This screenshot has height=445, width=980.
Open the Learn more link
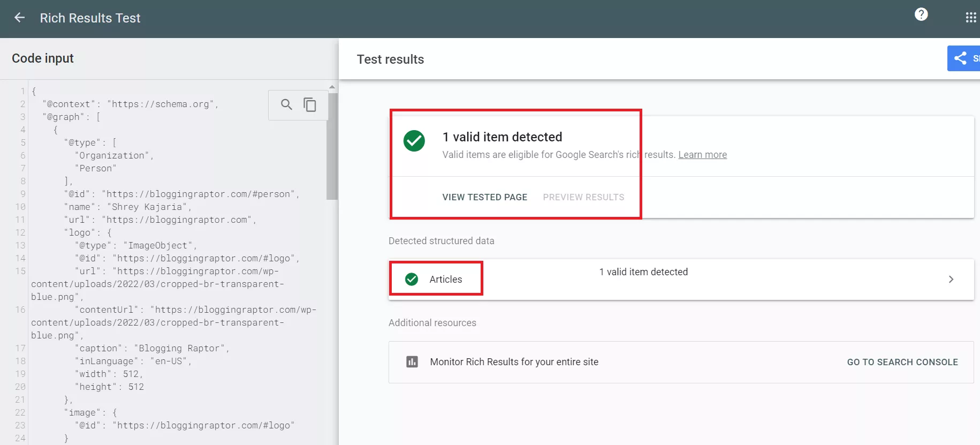702,155
